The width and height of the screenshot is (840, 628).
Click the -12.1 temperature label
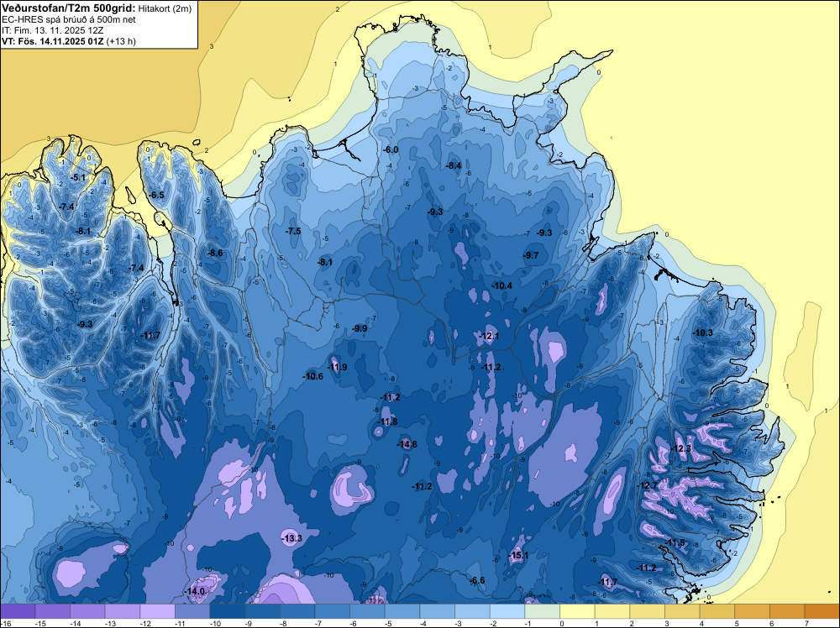tap(490, 337)
